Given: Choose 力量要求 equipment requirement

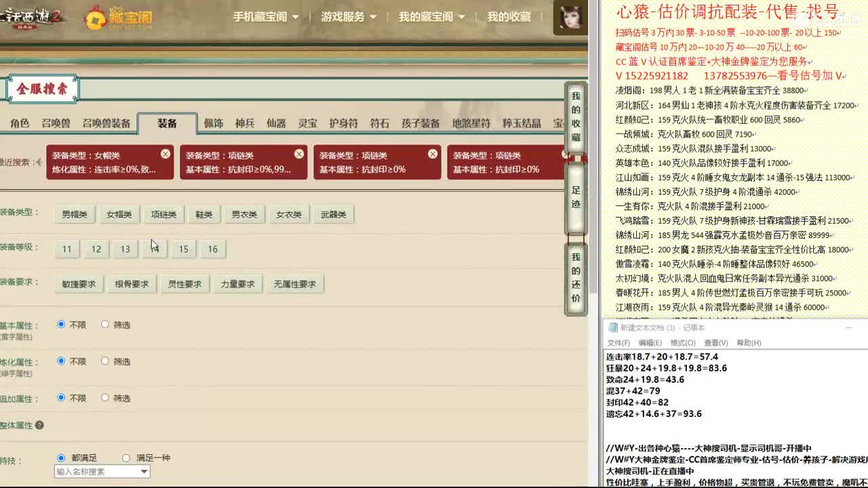Looking at the screenshot, I should click(237, 284).
